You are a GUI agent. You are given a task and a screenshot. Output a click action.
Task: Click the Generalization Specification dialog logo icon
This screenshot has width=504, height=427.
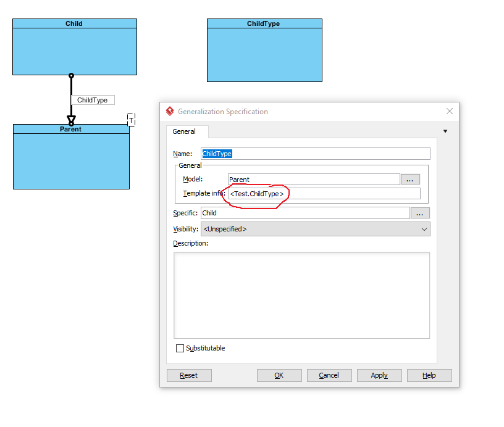(170, 112)
